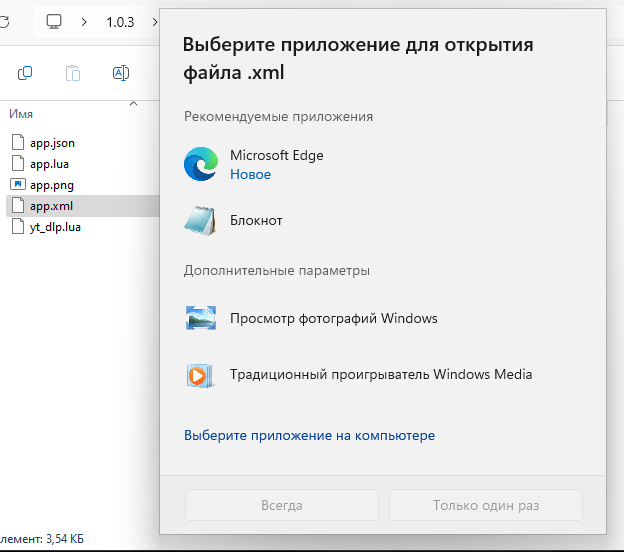Choose Просмотр фотографий Windows icon
Image resolution: width=624 pixels, height=552 pixels.
[x=201, y=318]
